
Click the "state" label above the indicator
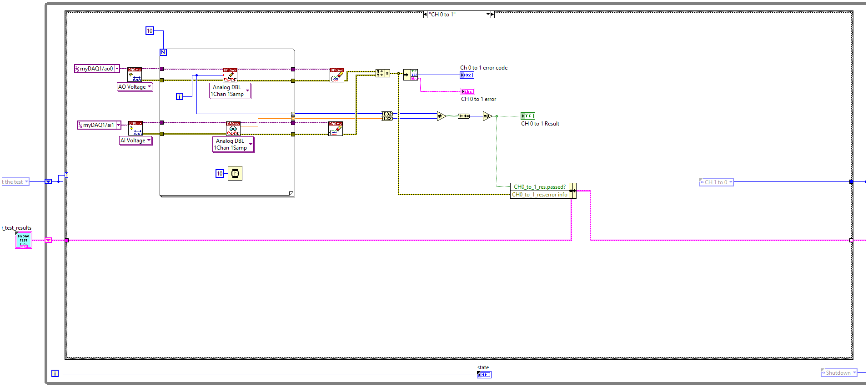[x=483, y=367]
